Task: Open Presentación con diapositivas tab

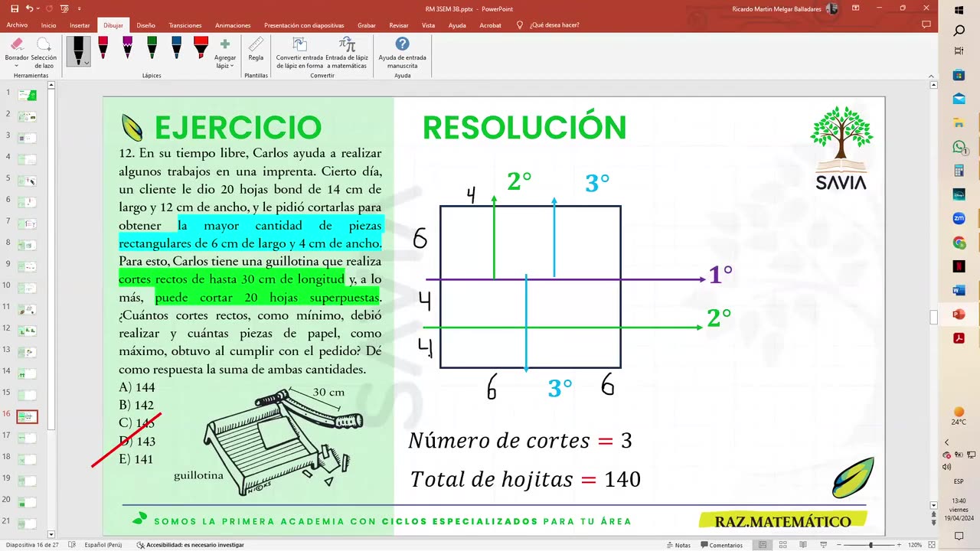Action: [x=304, y=25]
